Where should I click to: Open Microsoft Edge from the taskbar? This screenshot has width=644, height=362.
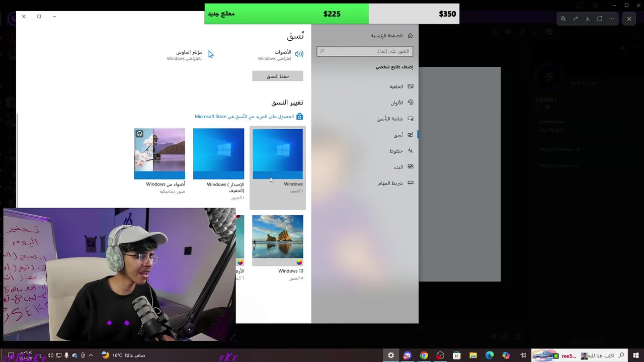(490, 355)
